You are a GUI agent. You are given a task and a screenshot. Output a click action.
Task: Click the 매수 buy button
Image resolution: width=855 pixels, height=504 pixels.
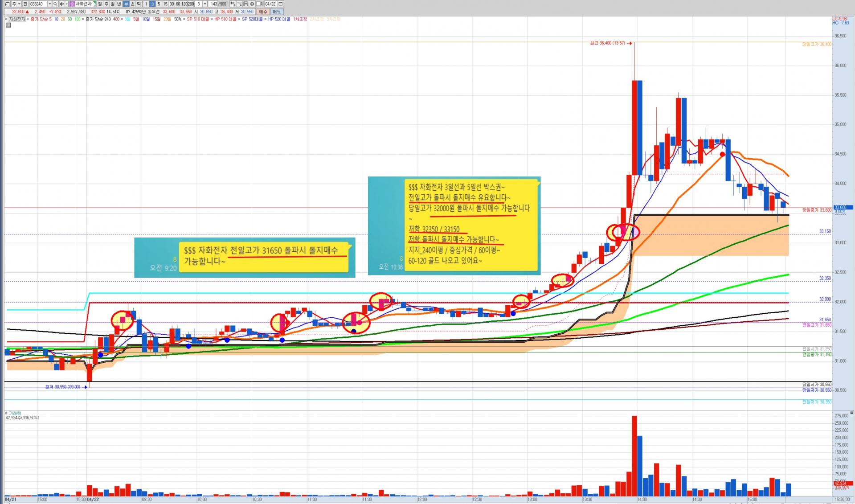click(x=263, y=12)
